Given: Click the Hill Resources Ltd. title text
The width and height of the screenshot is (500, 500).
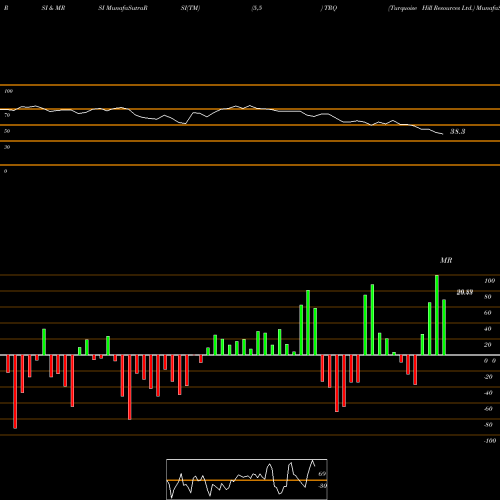Looking at the screenshot, I should pos(448,8).
